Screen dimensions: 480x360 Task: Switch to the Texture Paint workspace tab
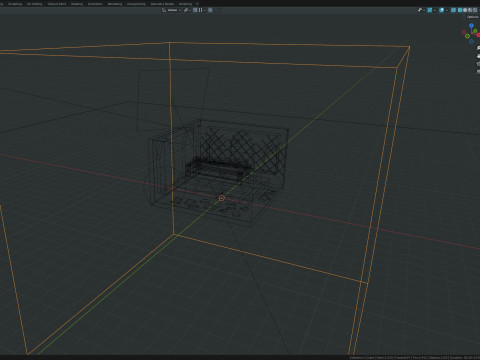pyautogui.click(x=57, y=4)
